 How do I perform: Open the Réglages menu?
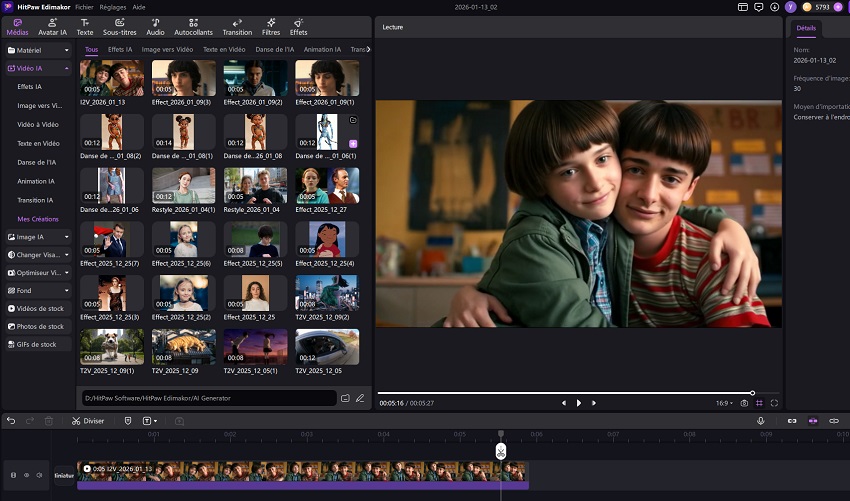coord(113,7)
